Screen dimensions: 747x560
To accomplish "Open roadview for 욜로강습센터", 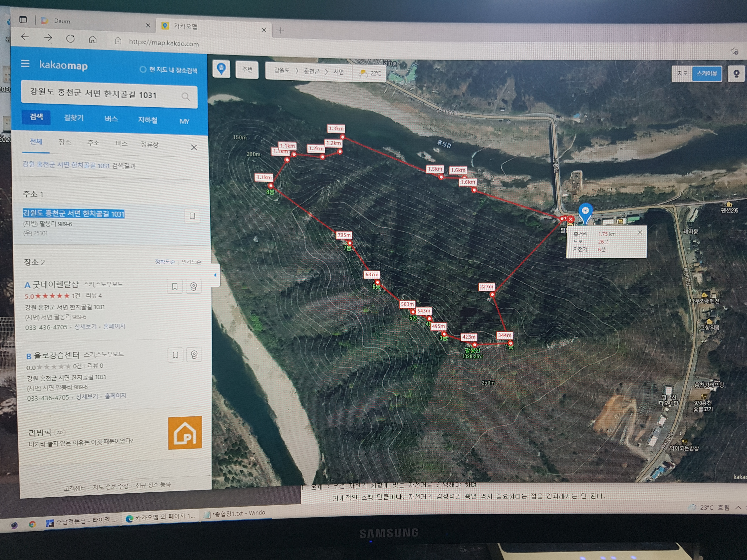I will (194, 355).
